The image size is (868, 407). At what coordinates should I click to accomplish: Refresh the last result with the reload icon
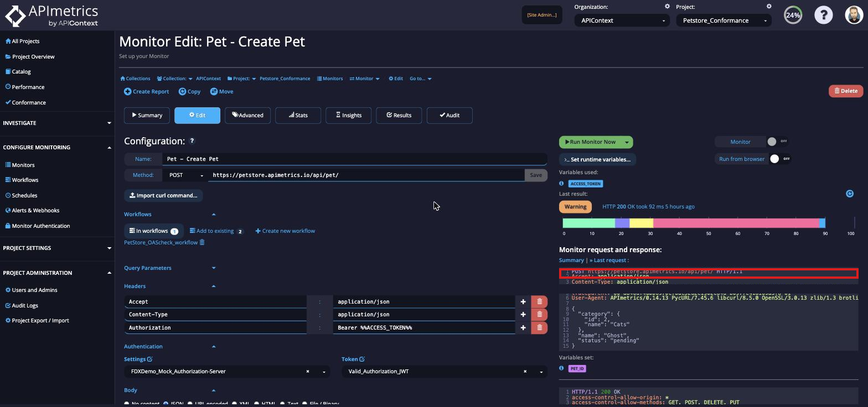(x=850, y=194)
